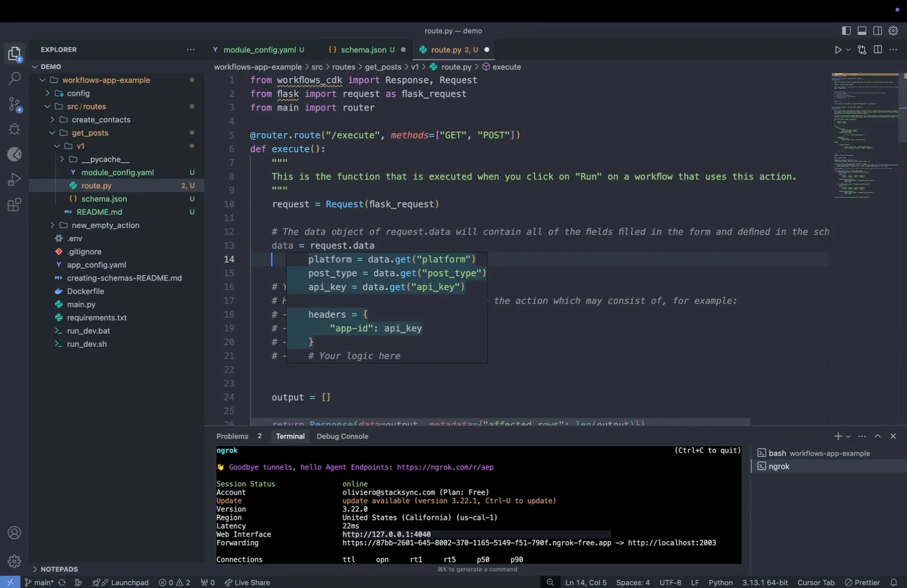Screen dimensions: 907x588
Task: Open Manage gear icon in activity bar
Action: click(x=14, y=561)
